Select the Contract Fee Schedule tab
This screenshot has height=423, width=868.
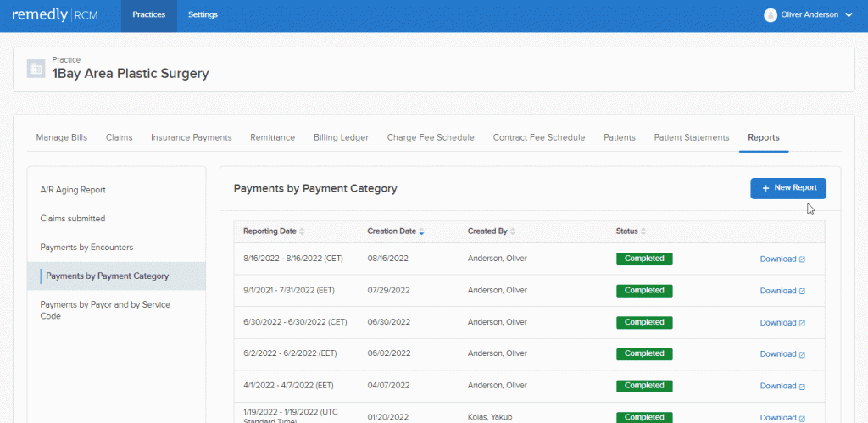(538, 137)
